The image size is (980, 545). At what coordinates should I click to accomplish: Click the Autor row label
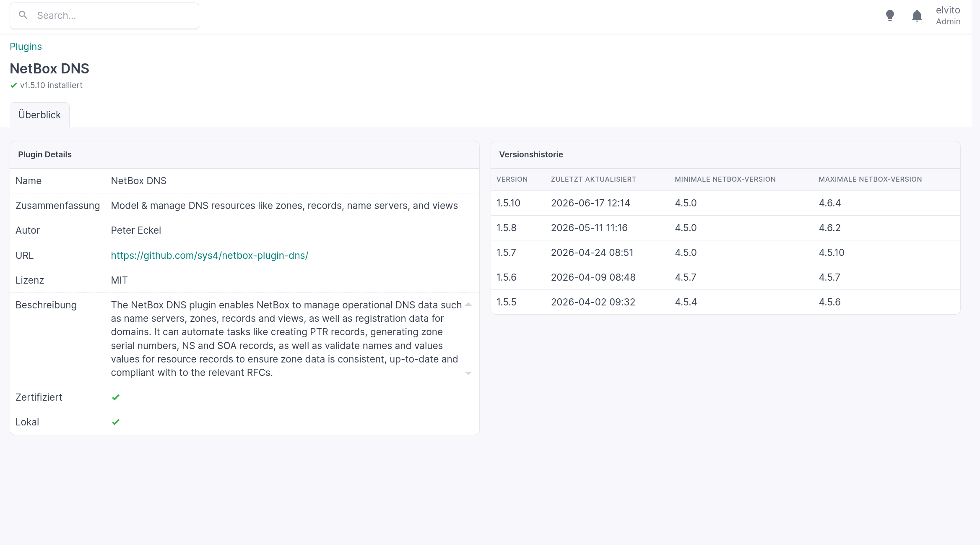click(x=28, y=230)
